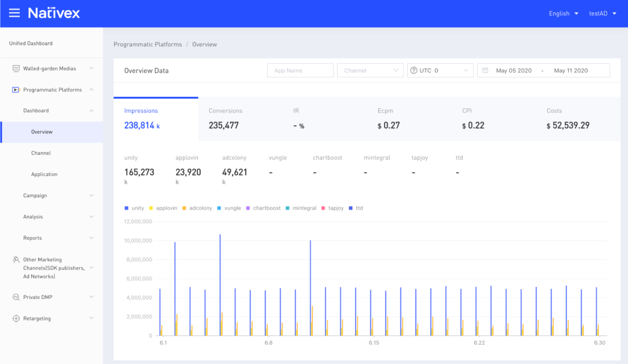628x364 pixels.
Task: Open the hamburger navigation menu
Action: tap(14, 13)
